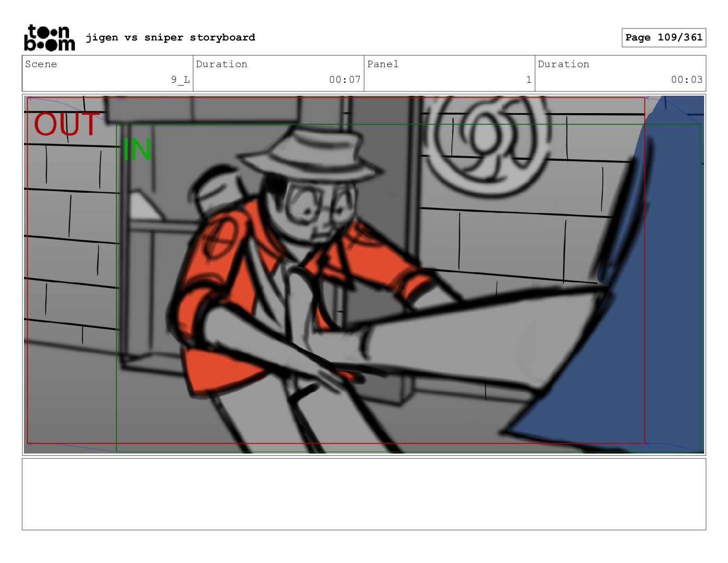728x563 pixels.
Task: Click the Toon Boom logo
Action: click(x=49, y=38)
